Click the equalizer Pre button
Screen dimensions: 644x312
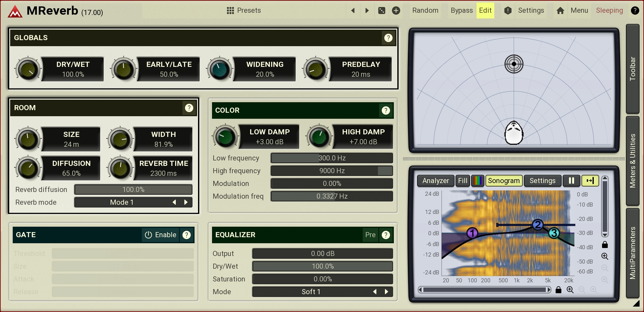[x=370, y=235]
